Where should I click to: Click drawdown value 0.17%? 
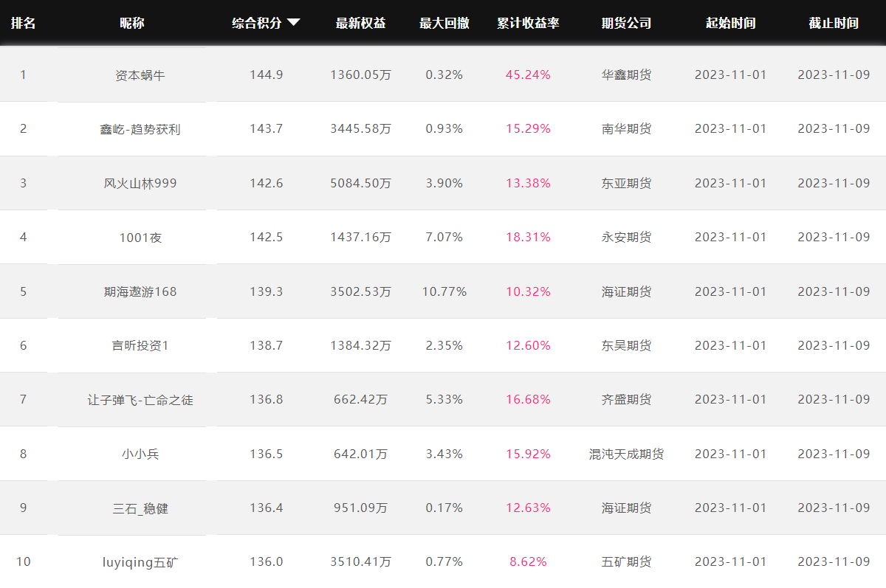coord(444,508)
